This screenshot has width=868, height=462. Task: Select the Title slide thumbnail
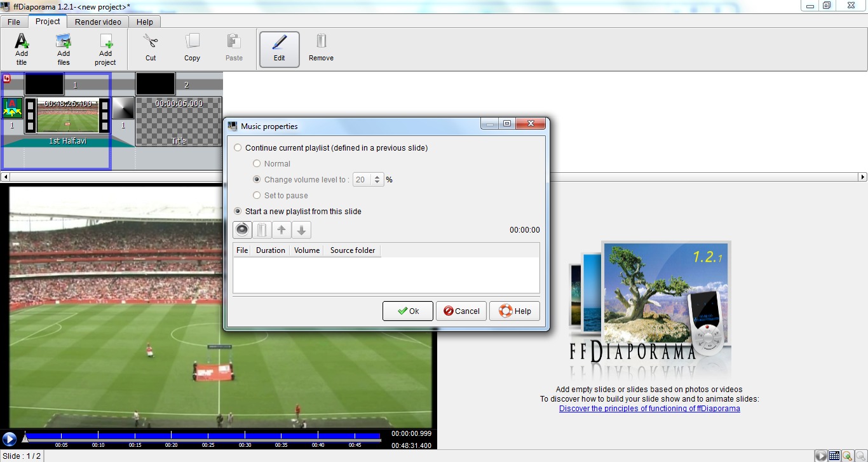(x=179, y=122)
